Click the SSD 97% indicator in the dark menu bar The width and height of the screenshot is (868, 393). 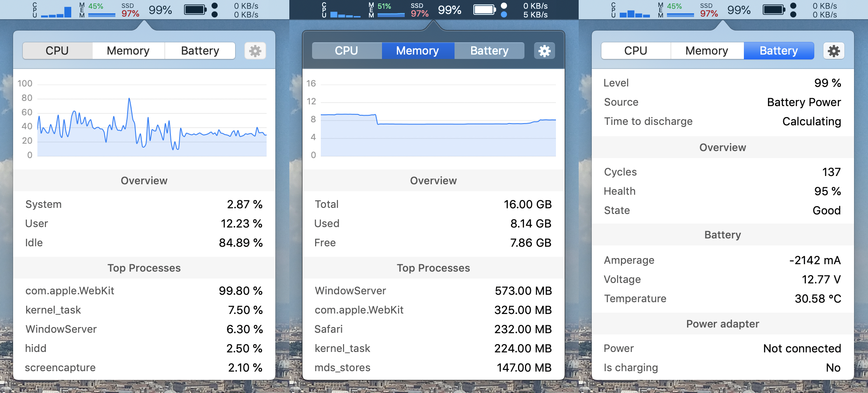pyautogui.click(x=420, y=10)
